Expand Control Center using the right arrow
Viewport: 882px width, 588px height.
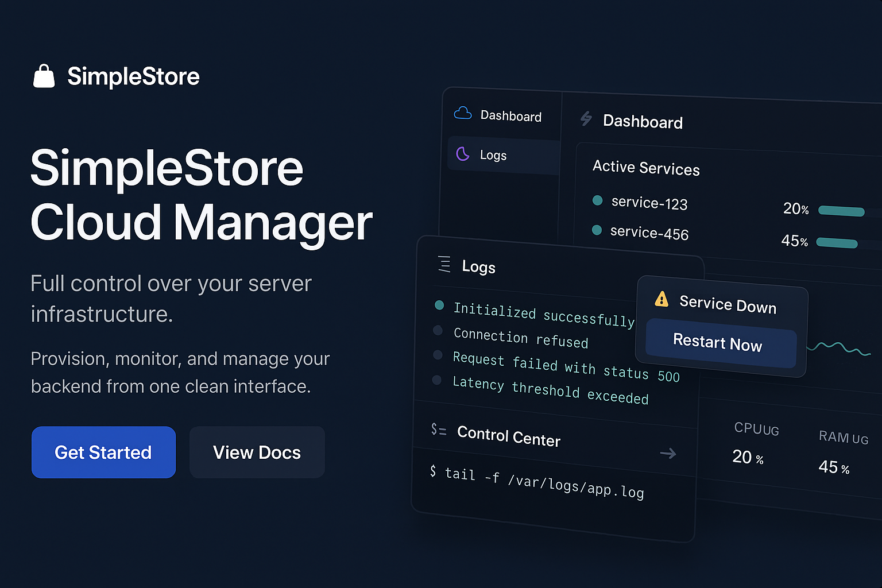668,454
